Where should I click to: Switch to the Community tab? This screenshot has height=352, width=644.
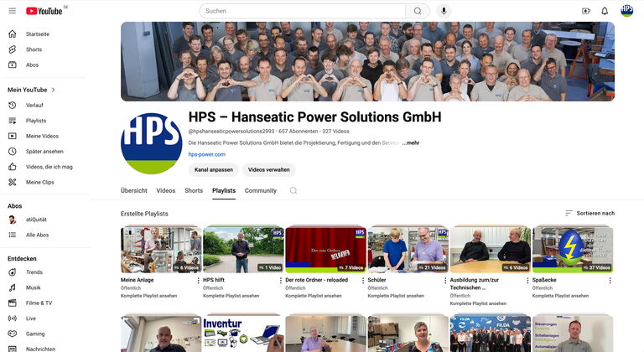(260, 191)
